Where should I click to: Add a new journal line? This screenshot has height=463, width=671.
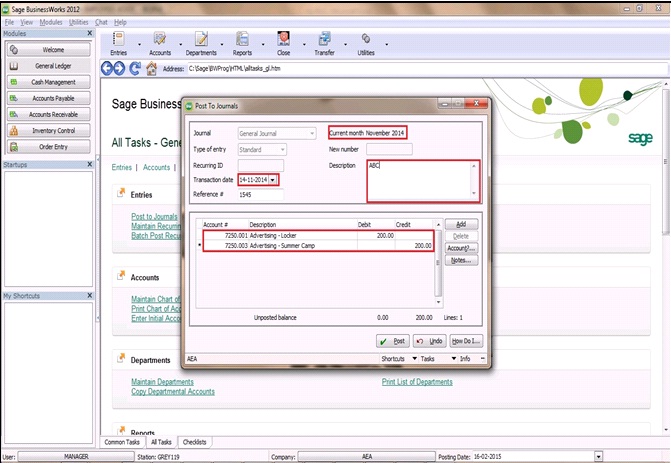pyautogui.click(x=461, y=224)
